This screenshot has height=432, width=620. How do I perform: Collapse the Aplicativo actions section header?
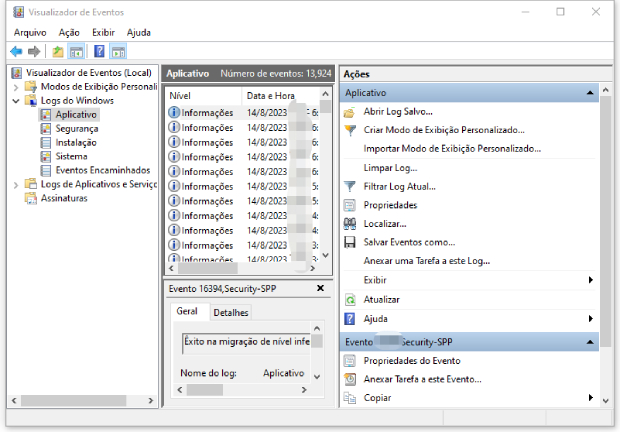[x=590, y=93]
